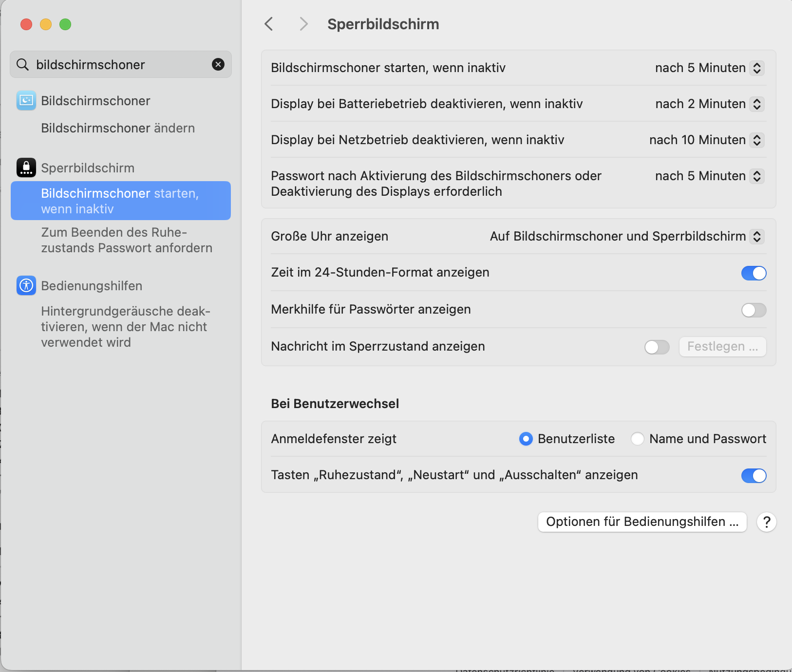Select the Bildschirmschoner ändern search result
Image resolution: width=792 pixels, height=672 pixels.
click(118, 128)
